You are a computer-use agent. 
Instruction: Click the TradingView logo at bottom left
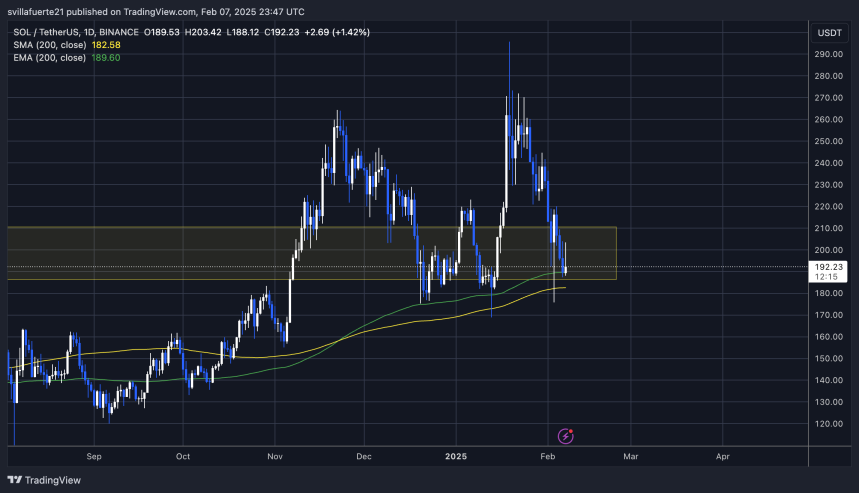point(44,480)
